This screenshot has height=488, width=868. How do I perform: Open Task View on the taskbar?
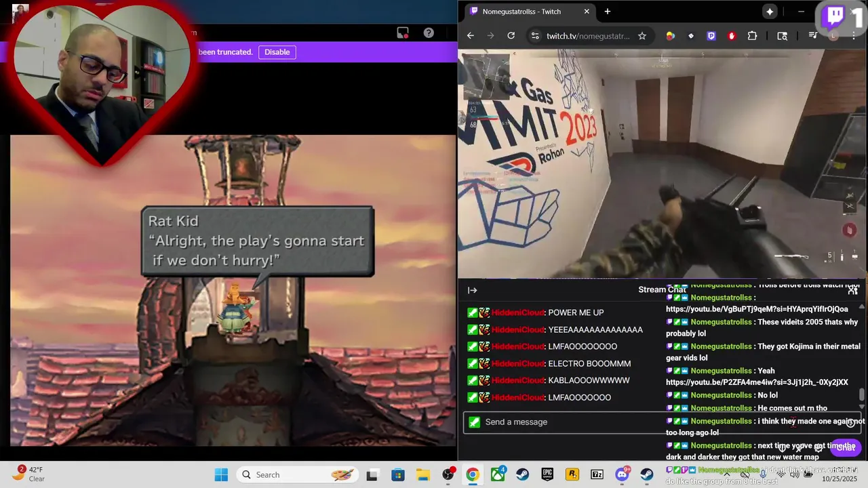[372, 474]
